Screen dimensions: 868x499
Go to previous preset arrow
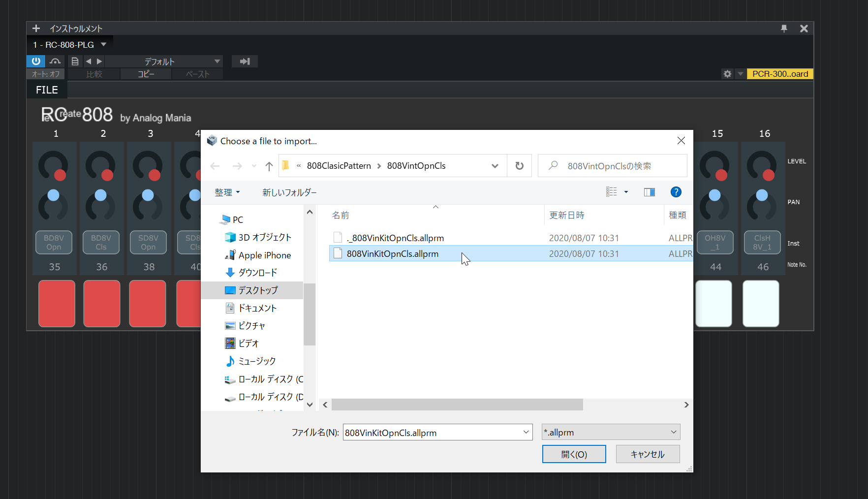pyautogui.click(x=89, y=61)
